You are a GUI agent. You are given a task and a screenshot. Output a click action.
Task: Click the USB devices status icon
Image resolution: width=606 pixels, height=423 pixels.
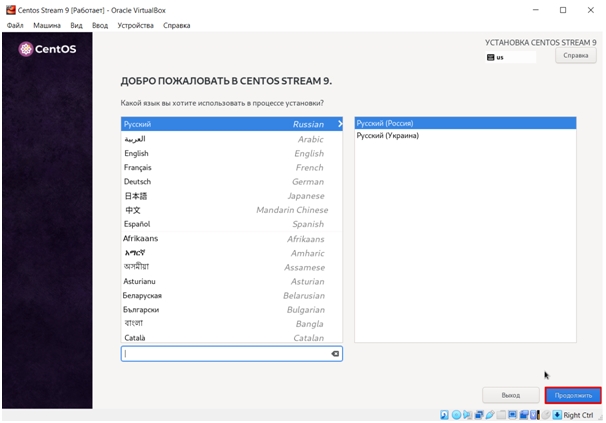click(x=489, y=415)
